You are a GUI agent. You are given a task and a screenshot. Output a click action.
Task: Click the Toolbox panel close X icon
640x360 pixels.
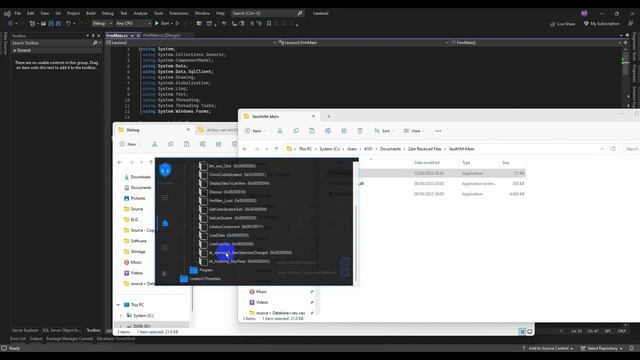tap(98, 36)
